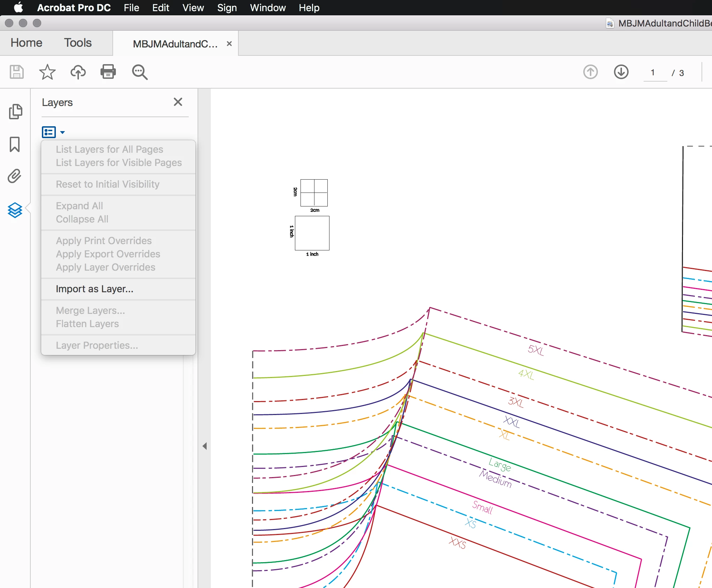The height and width of the screenshot is (588, 712).
Task: Go to previous page arrow
Action: click(590, 72)
